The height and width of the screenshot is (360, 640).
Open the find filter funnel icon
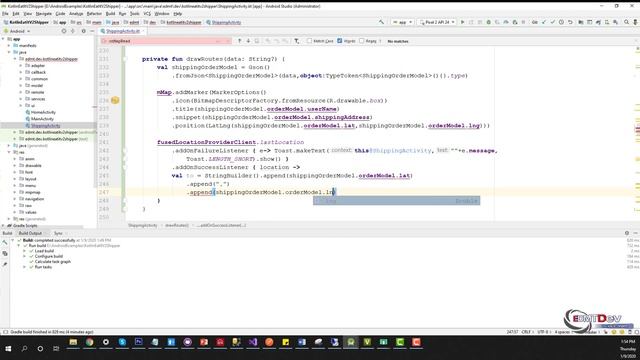click(x=297, y=41)
